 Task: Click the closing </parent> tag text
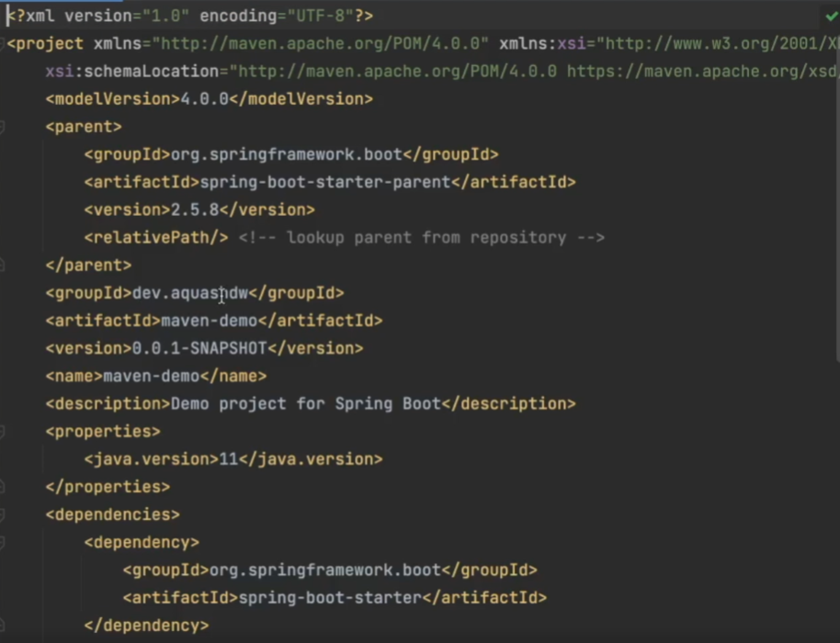tap(88, 265)
